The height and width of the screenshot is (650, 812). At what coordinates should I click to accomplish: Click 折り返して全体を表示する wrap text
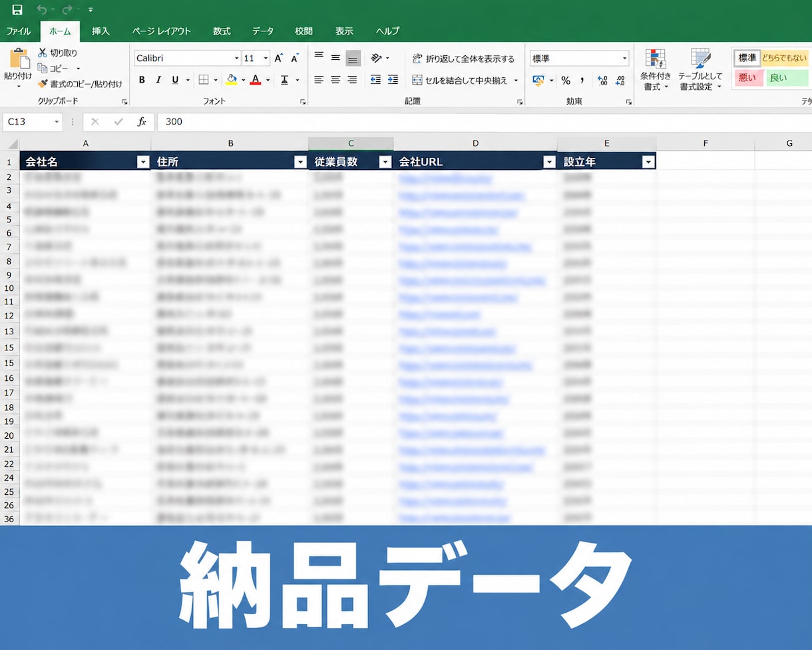click(463, 59)
